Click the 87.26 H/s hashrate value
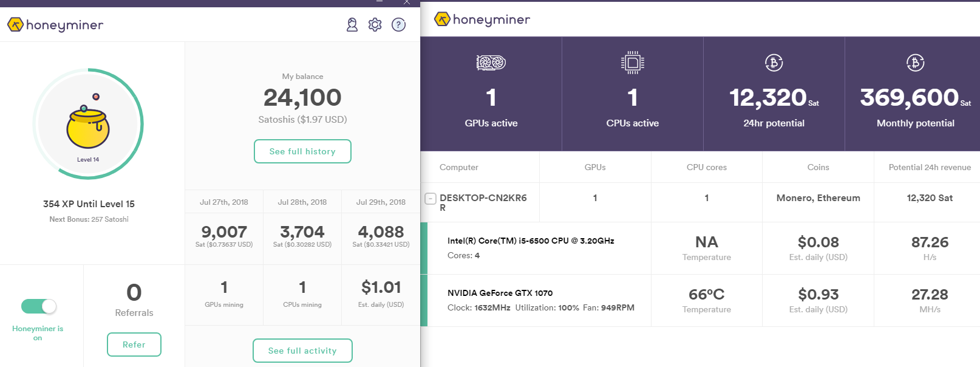The image size is (980, 367). 930,242
